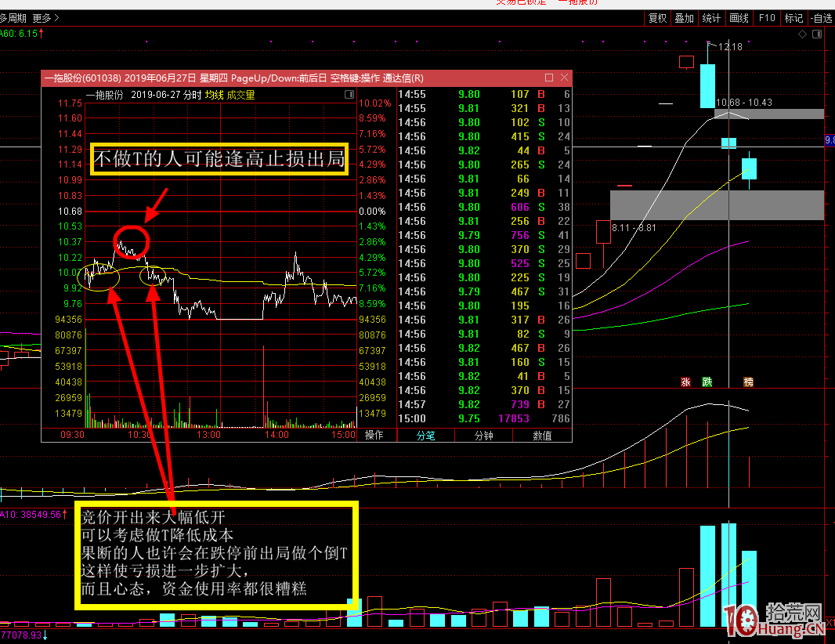Switch to the 数值 values tab

pos(542,435)
